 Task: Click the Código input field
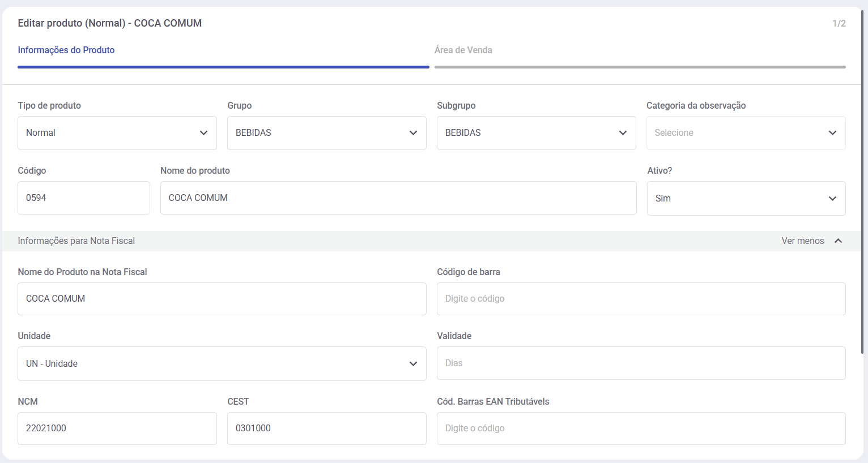pos(84,198)
